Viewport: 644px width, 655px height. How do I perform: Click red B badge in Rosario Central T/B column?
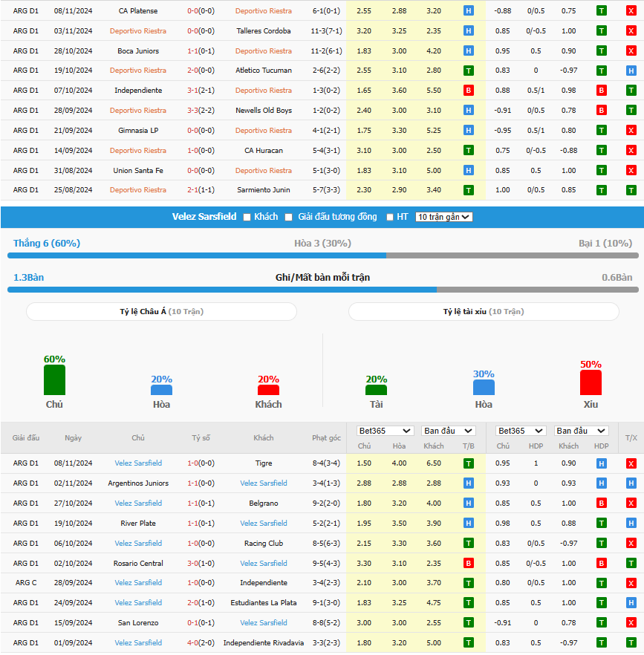point(469,564)
